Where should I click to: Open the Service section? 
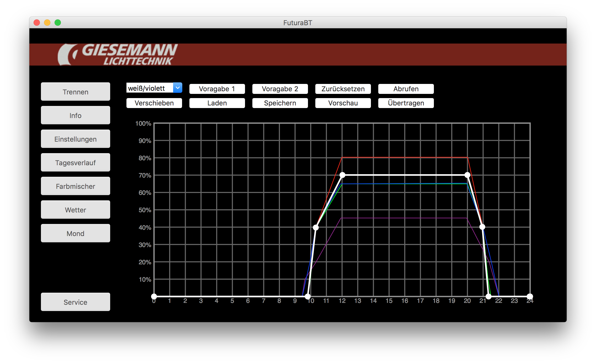pos(75,302)
